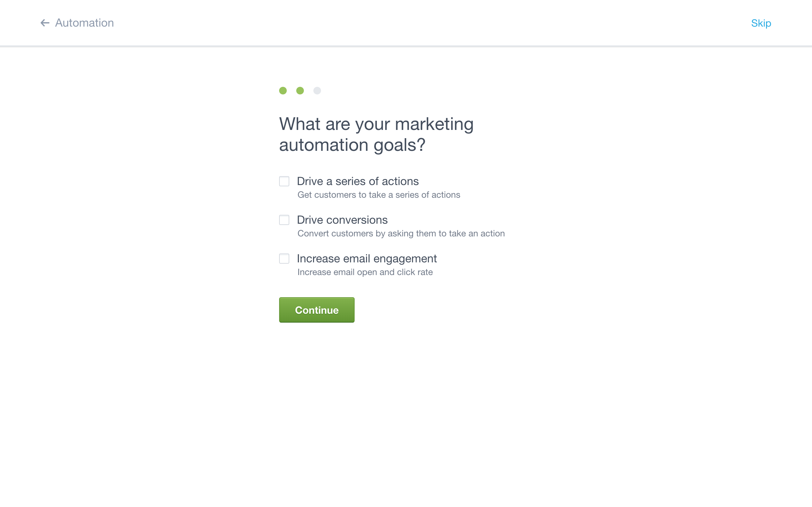Click the marketing automation goals heading
This screenshot has height=507, width=812.
(376, 134)
